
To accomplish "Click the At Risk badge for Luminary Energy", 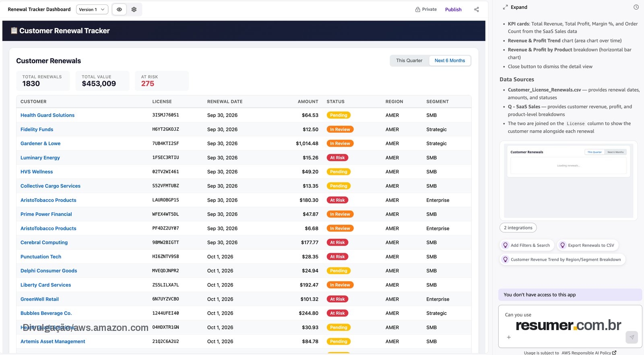I will coord(337,158).
